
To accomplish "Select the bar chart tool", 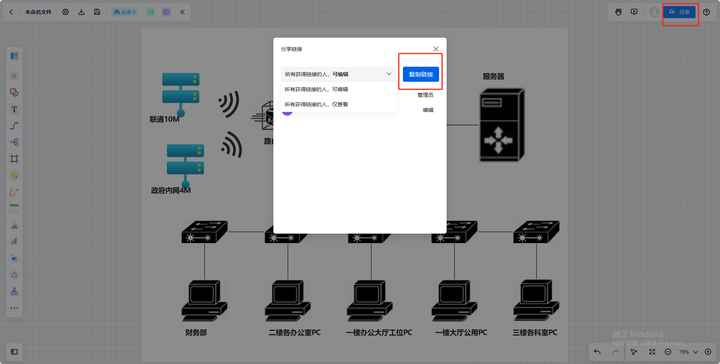I will [x=14, y=241].
